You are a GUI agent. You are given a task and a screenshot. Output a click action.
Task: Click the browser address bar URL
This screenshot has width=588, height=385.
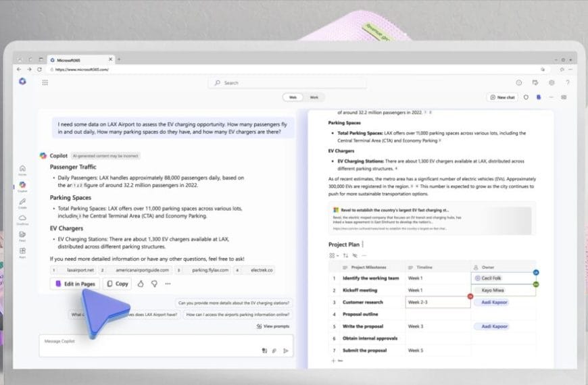(x=82, y=70)
